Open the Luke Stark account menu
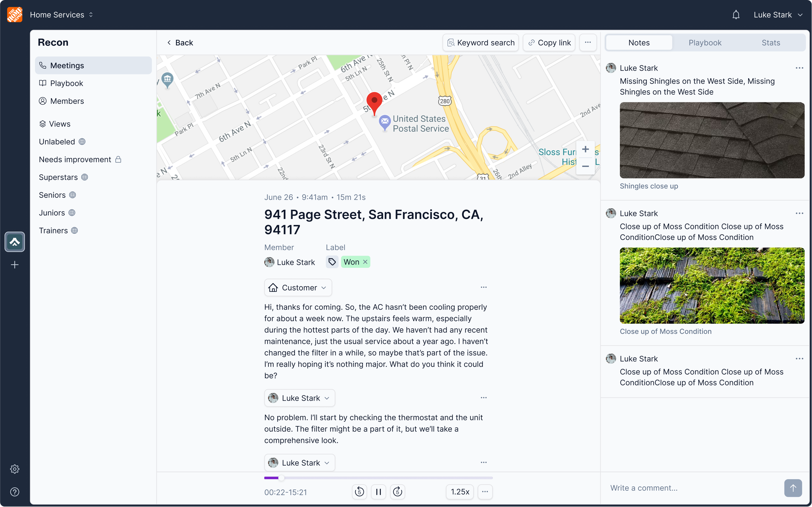This screenshot has height=507, width=812. point(778,15)
